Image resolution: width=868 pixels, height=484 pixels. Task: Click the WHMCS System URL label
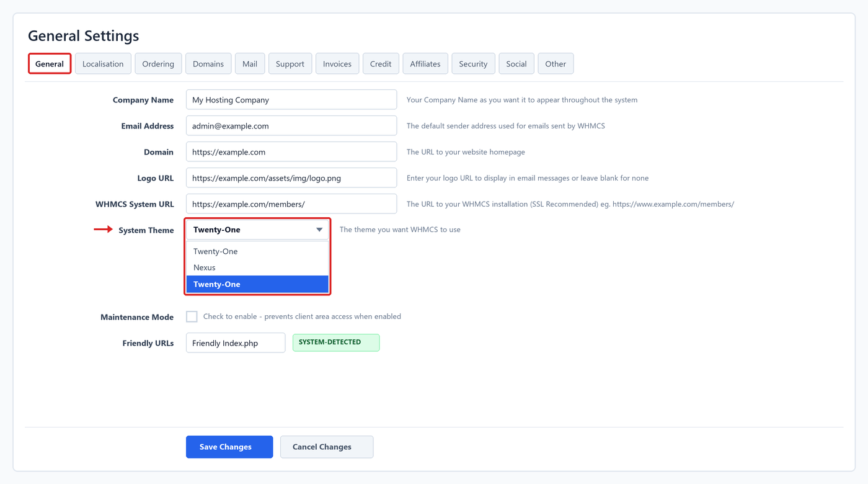click(x=135, y=204)
